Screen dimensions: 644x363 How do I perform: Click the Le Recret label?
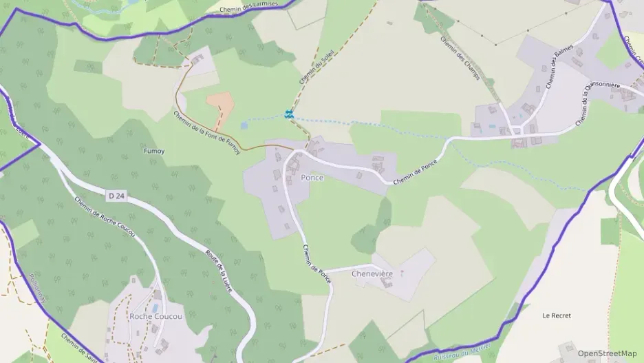click(557, 315)
